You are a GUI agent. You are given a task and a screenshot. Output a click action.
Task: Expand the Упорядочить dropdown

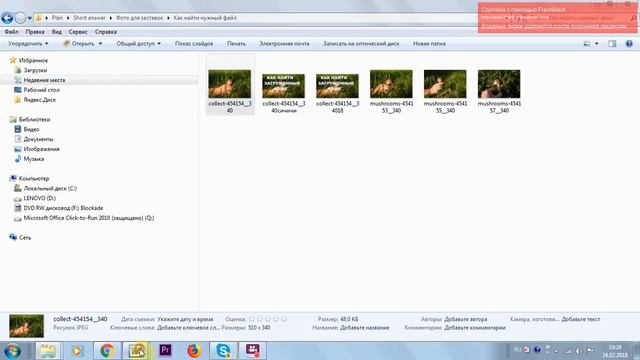pos(28,43)
